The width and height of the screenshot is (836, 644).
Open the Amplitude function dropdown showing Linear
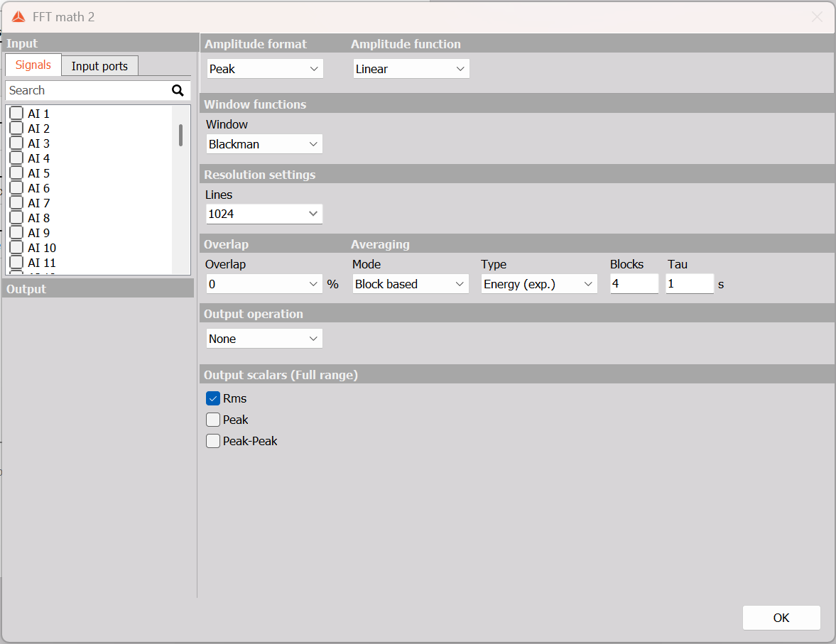click(x=411, y=69)
